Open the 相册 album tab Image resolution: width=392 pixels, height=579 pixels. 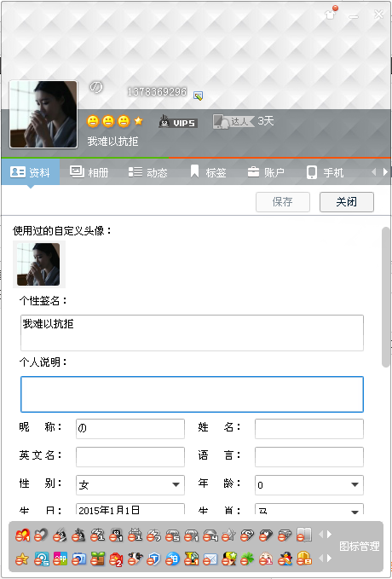[89, 172]
